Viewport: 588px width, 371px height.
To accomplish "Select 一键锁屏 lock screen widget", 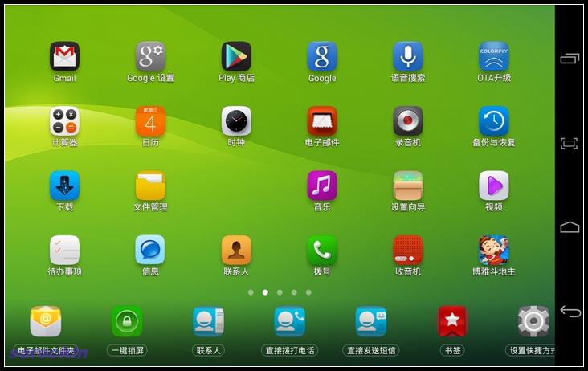I will pyautogui.click(x=127, y=321).
